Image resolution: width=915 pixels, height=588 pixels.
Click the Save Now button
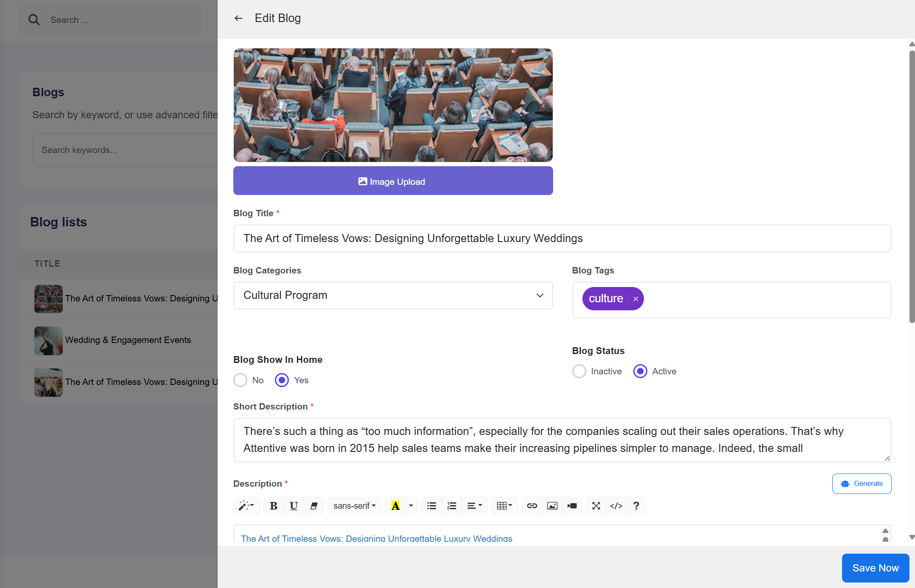[875, 568]
